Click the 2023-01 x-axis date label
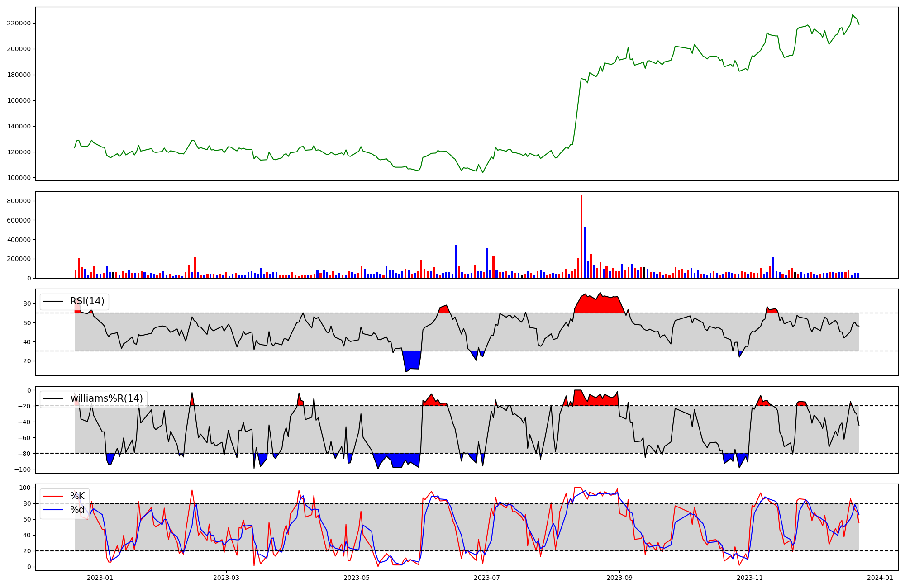The height and width of the screenshot is (588, 905). click(x=100, y=578)
